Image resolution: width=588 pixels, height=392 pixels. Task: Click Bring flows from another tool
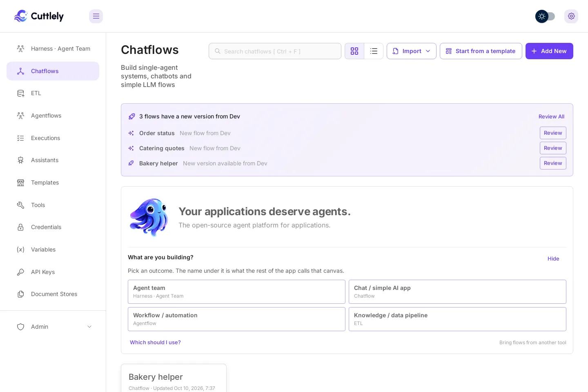coord(532,343)
